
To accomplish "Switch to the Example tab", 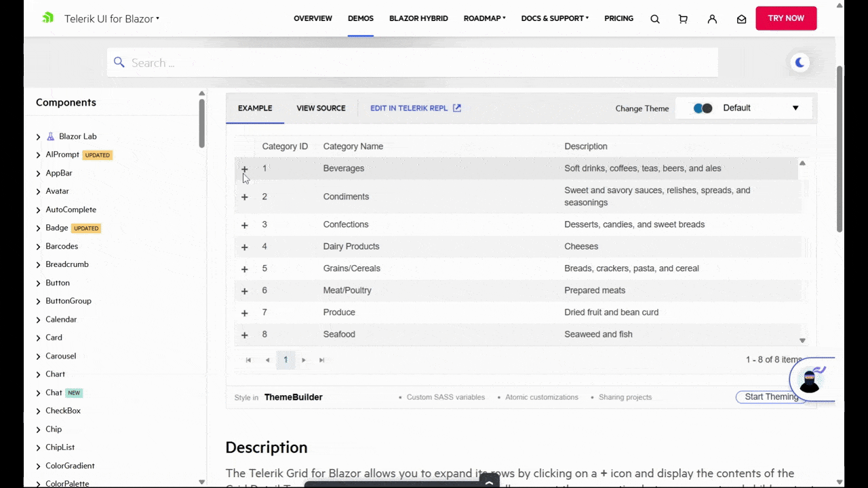I will tap(255, 108).
